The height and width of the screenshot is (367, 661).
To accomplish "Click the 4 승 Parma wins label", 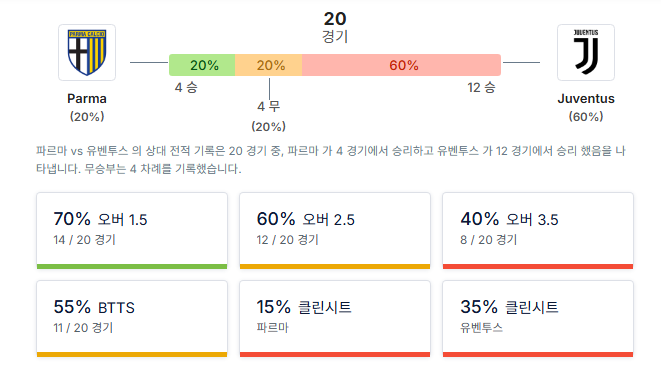I will (x=186, y=88).
